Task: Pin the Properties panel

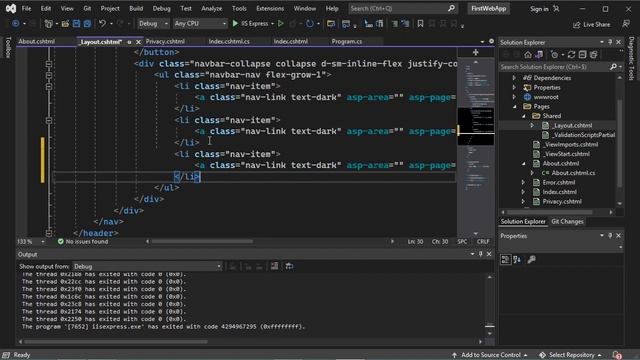Action: tap(610, 236)
